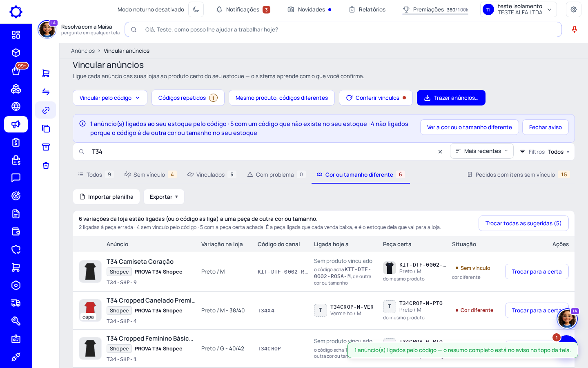Open archive box icon in secondary sidebar
The image size is (588, 368).
coord(46,147)
